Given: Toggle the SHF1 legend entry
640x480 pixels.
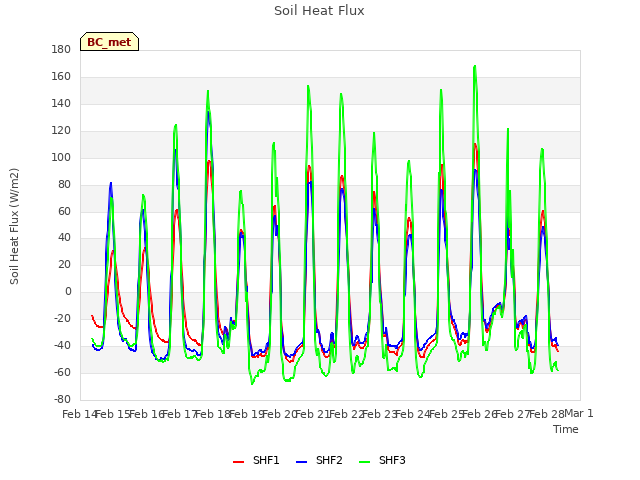Looking at the screenshot, I should (x=256, y=460).
